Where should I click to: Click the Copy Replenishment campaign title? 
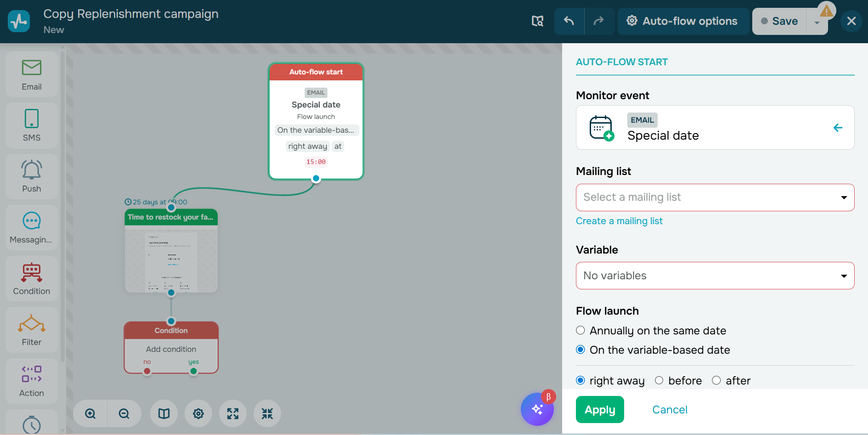(x=131, y=14)
